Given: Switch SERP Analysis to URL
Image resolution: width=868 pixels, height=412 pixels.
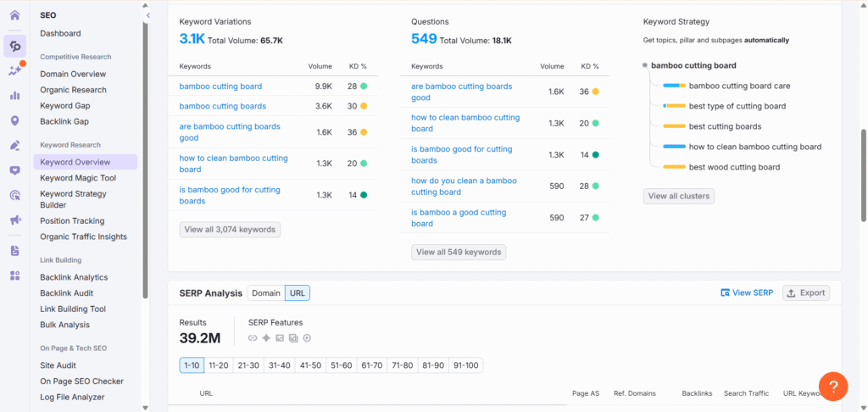Looking at the screenshot, I should (x=298, y=293).
